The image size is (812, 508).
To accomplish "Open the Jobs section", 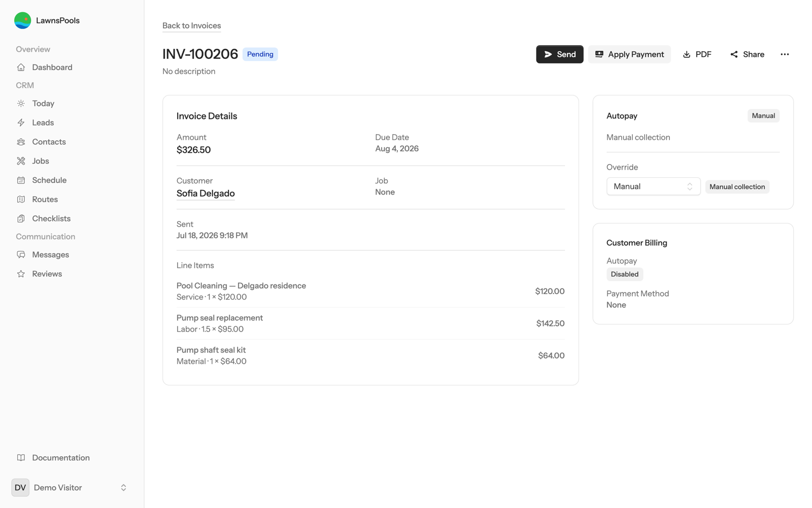I will [72, 161].
